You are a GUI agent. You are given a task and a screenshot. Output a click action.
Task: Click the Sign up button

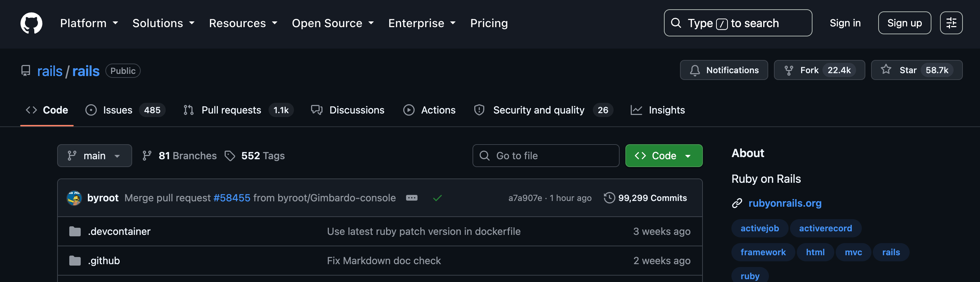904,23
